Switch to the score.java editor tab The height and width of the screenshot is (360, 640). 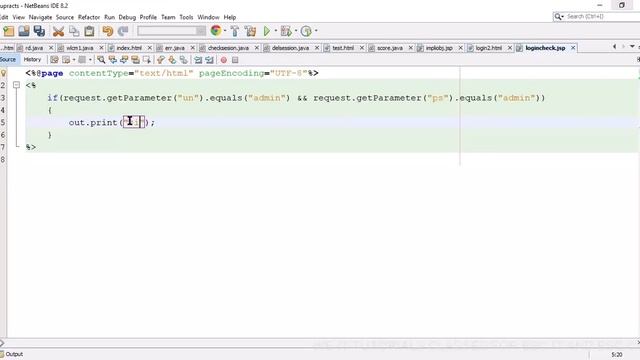point(390,48)
